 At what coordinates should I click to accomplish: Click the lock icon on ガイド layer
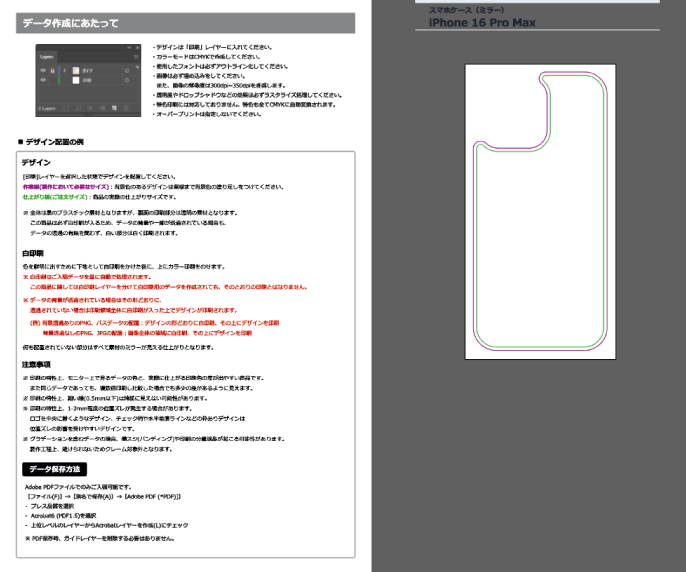click(x=52, y=71)
